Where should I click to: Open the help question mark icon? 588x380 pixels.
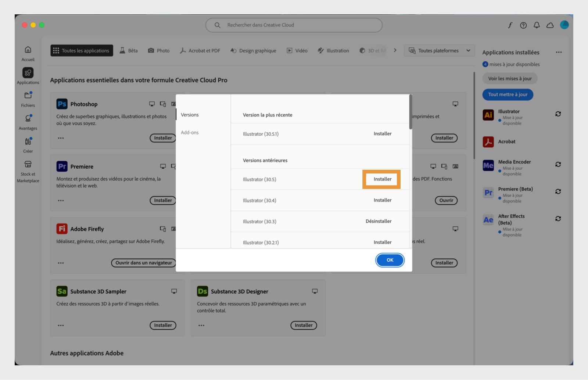tap(523, 25)
